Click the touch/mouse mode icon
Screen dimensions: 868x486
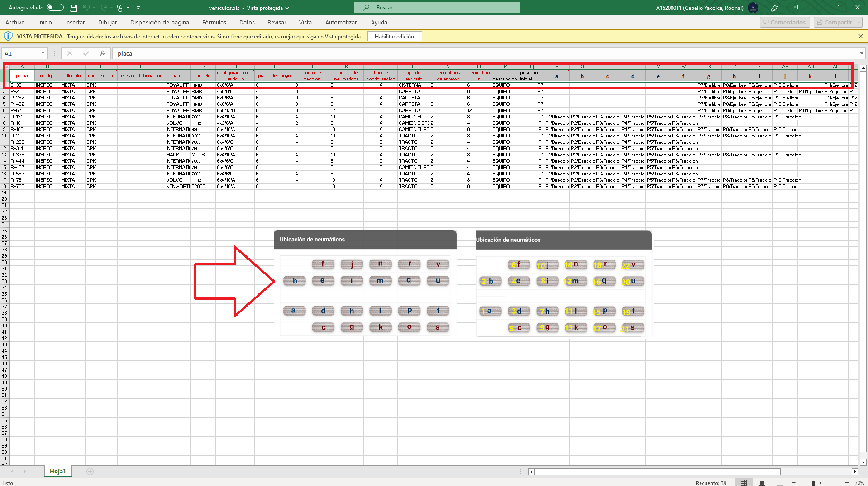[120, 8]
